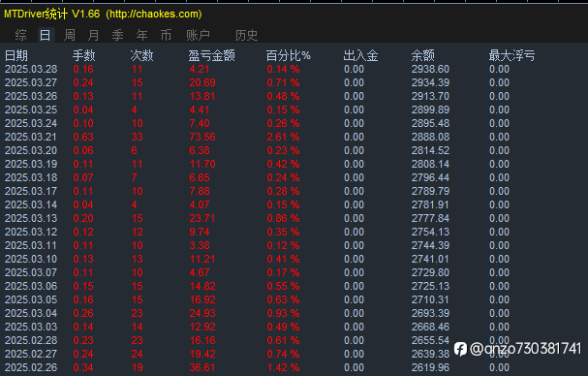Select the 2025.03.17 date cell
Screen dimensions: 588x376
31,191
